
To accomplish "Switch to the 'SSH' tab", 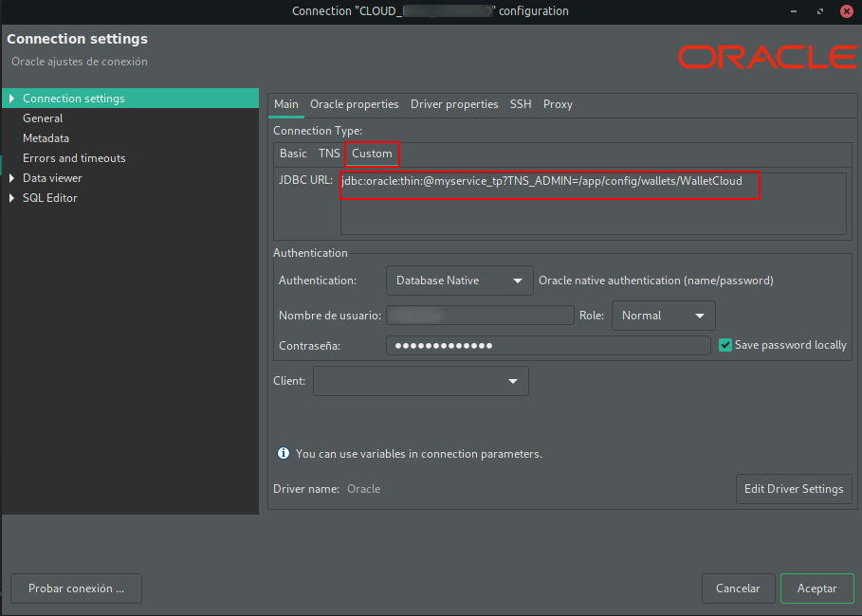I will coord(520,104).
